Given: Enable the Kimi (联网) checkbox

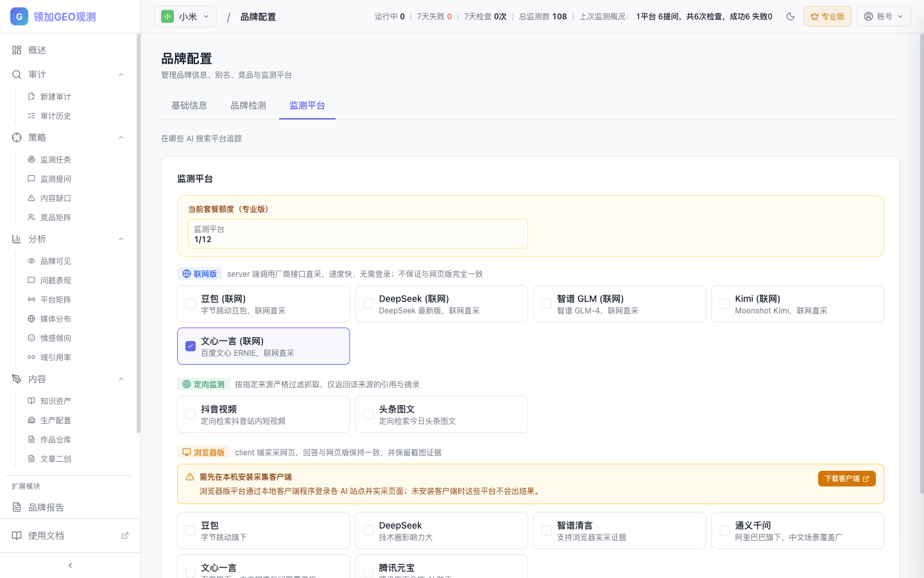Looking at the screenshot, I should [x=724, y=304].
